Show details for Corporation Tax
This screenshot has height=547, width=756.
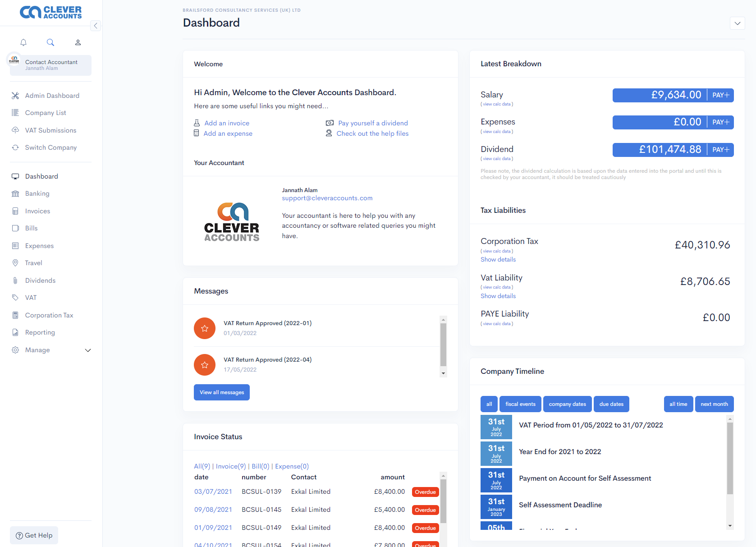(x=498, y=259)
